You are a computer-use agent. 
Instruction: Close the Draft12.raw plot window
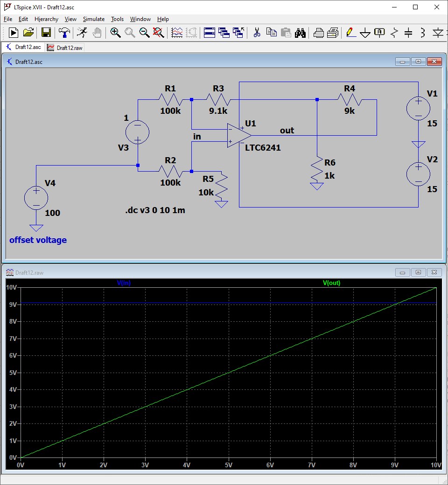[x=434, y=272]
